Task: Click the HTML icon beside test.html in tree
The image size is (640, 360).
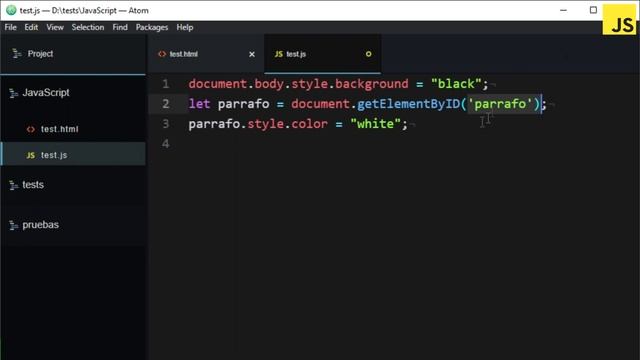Action: [31, 129]
